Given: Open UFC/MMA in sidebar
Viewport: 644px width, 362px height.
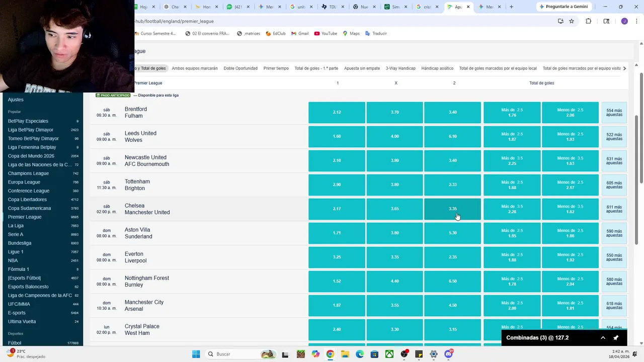Looking at the screenshot, I should click(19, 304).
